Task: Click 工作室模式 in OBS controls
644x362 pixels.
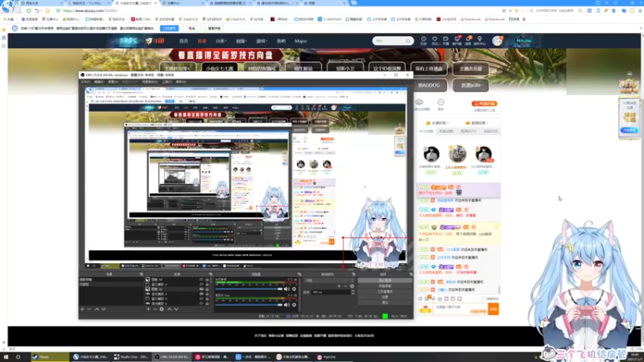Action: 385,291
